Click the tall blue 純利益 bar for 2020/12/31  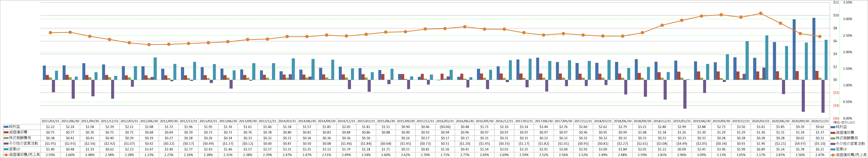(814, 49)
